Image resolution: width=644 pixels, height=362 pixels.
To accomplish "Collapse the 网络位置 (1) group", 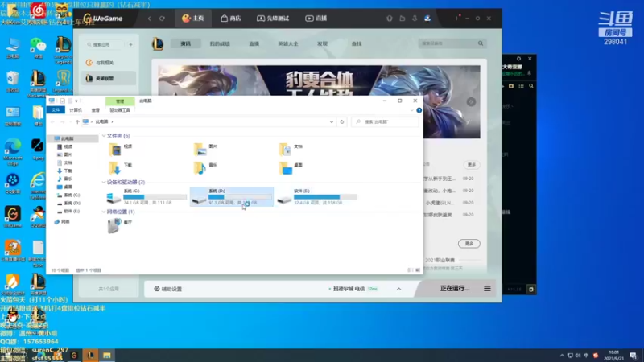I will pyautogui.click(x=104, y=212).
